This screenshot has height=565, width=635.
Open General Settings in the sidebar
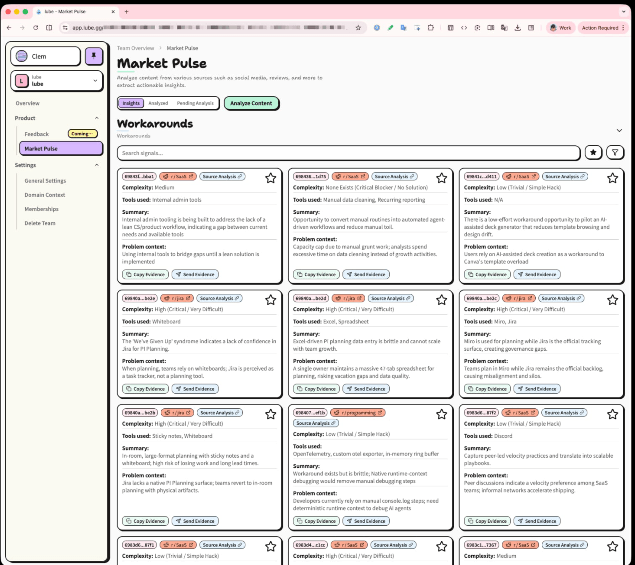coord(45,181)
